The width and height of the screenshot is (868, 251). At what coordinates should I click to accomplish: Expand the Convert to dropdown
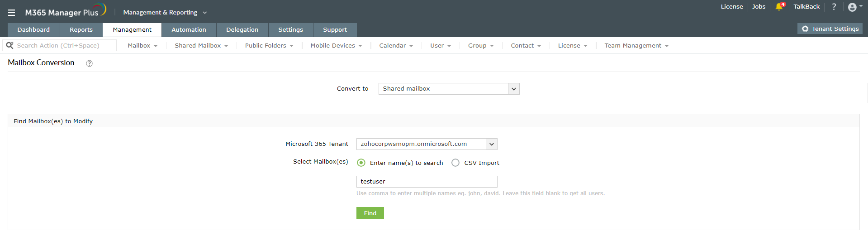pyautogui.click(x=513, y=89)
